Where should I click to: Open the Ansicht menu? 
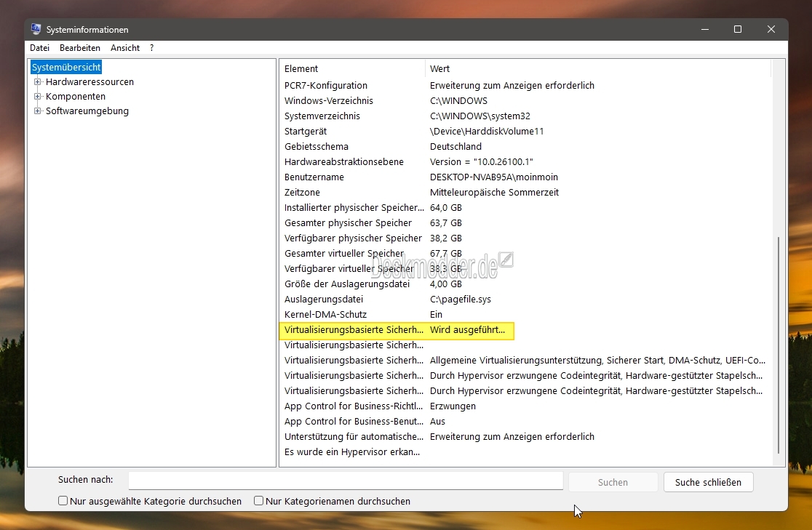tap(125, 47)
